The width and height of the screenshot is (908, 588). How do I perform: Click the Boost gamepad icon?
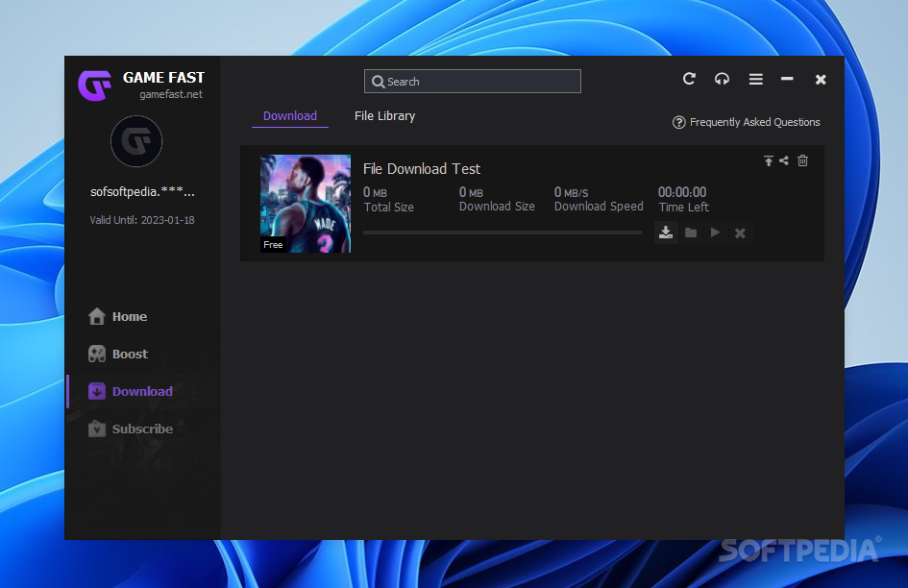tap(97, 354)
